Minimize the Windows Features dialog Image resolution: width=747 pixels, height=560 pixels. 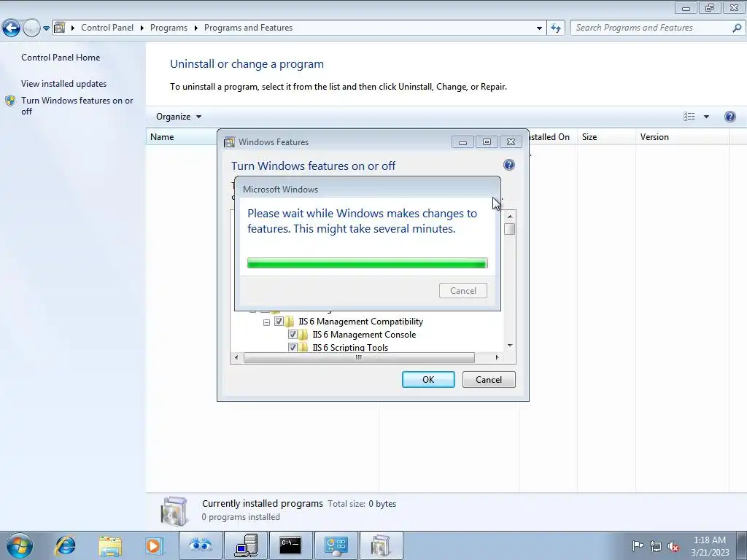462,142
